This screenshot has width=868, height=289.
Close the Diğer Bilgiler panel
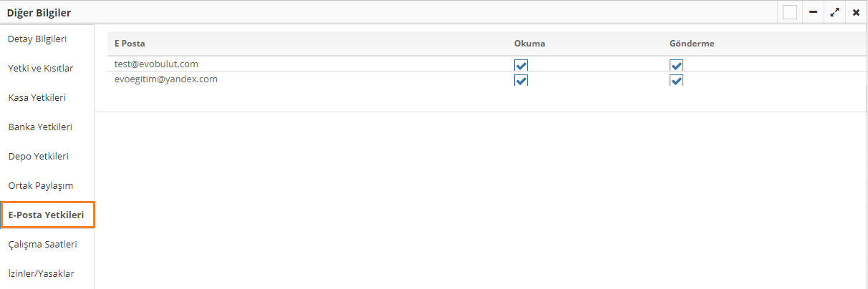tap(856, 12)
